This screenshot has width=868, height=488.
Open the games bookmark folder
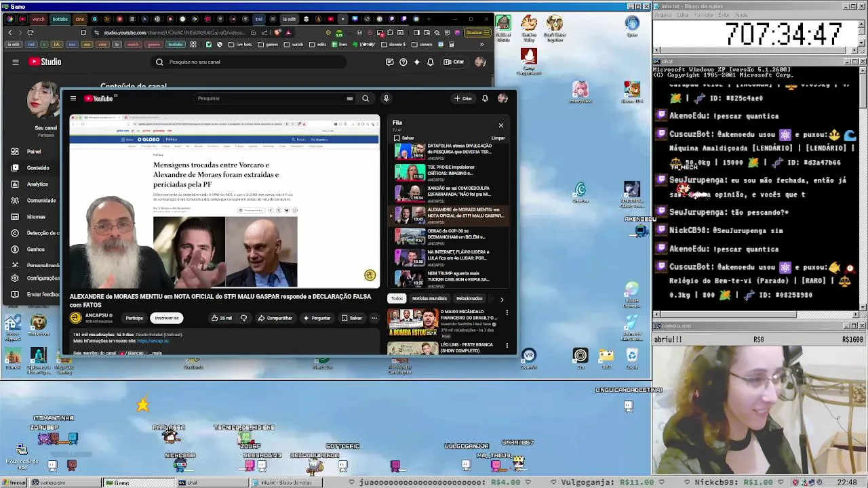(x=269, y=45)
